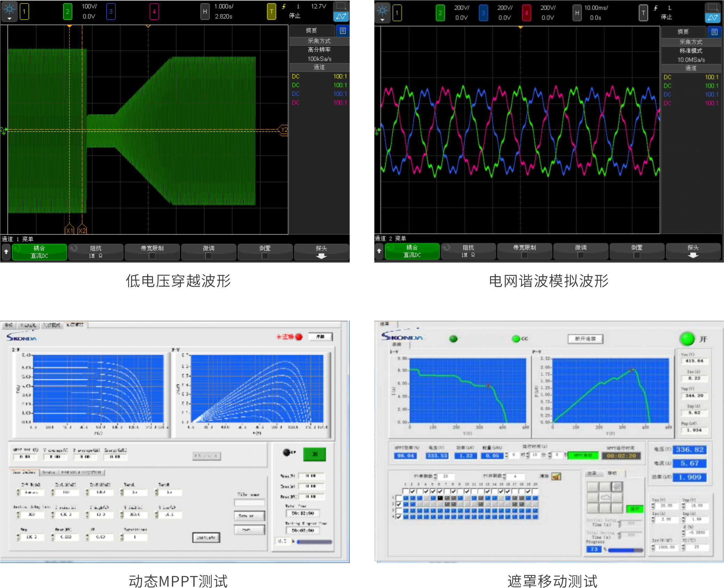Toggle 带宽限制 checkbox on left oscilloscope

point(152,256)
